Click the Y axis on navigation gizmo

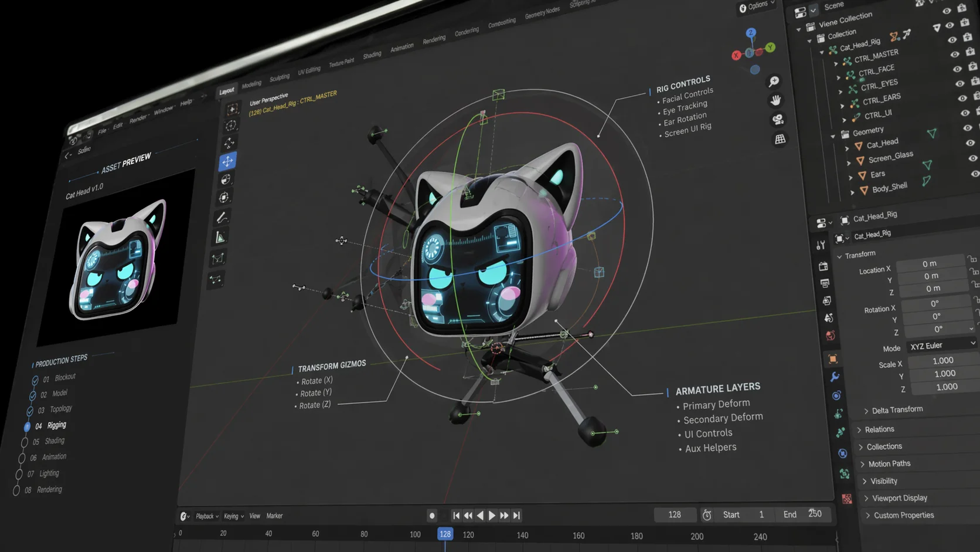[x=770, y=48]
